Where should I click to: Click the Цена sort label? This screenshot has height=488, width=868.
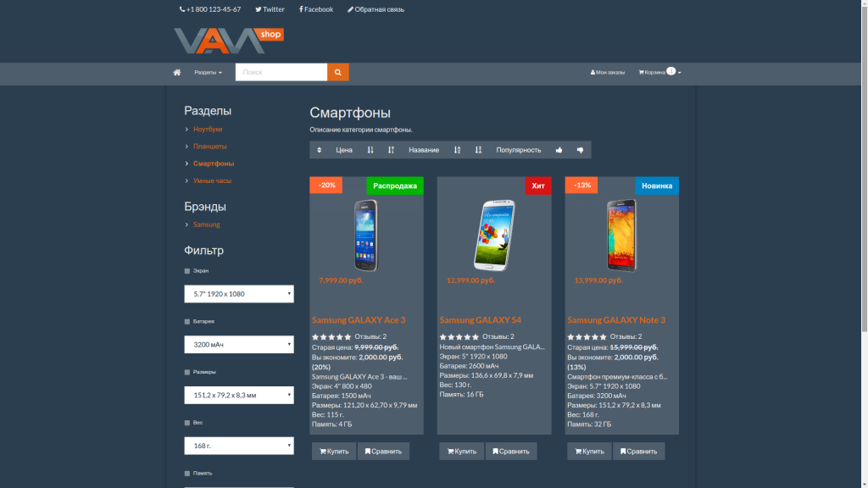pyautogui.click(x=344, y=150)
